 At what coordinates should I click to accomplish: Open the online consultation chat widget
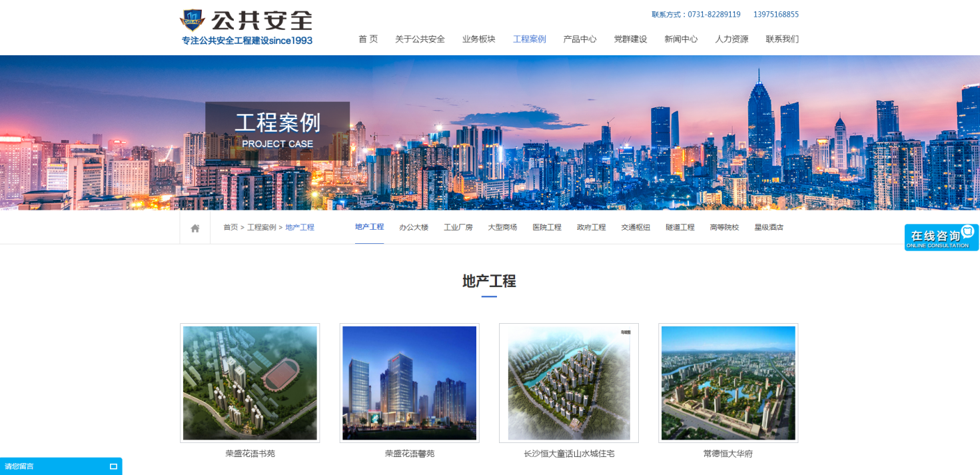click(941, 237)
